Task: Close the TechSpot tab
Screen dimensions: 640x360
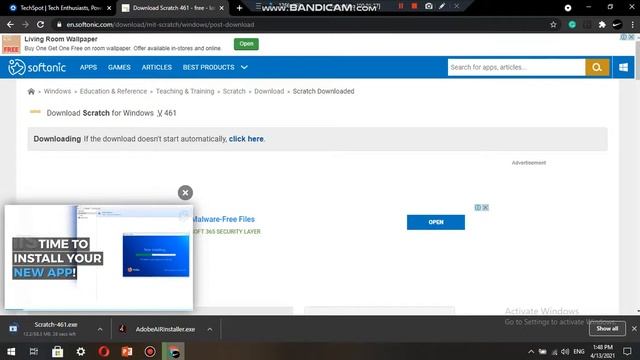Action: 109,8
